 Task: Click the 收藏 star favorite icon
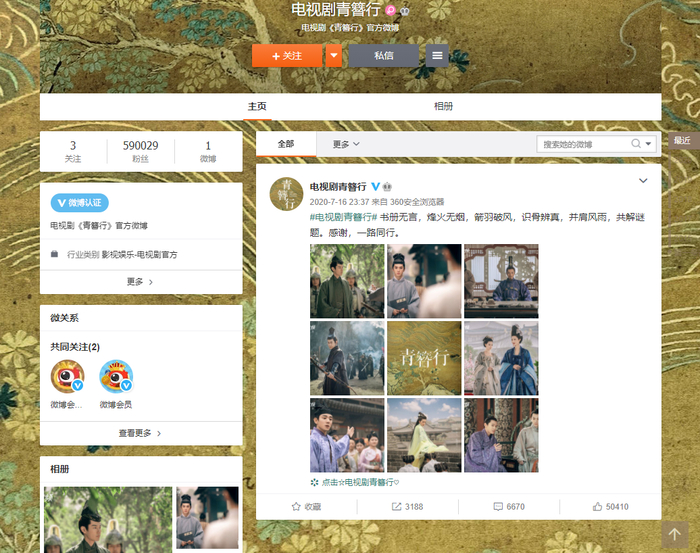tap(296, 507)
